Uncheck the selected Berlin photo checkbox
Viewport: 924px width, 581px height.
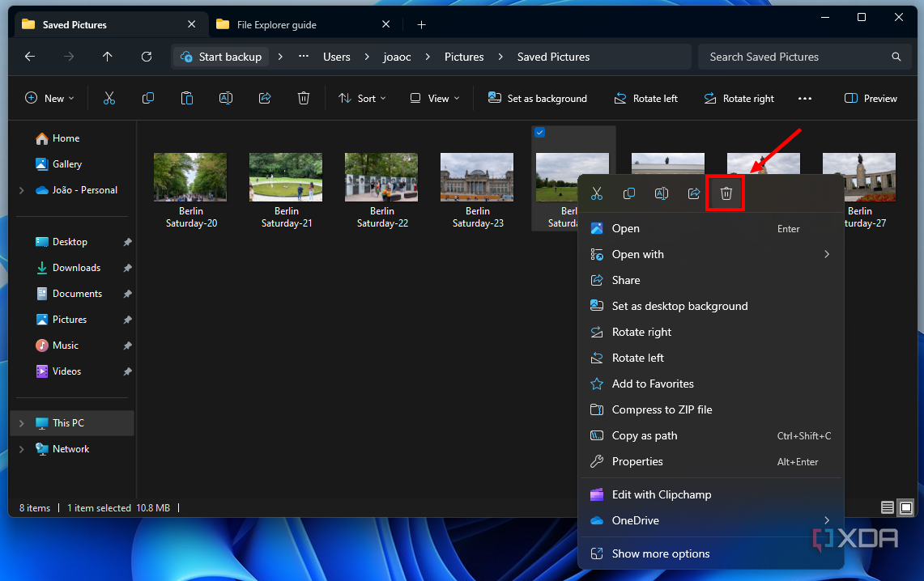(539, 132)
